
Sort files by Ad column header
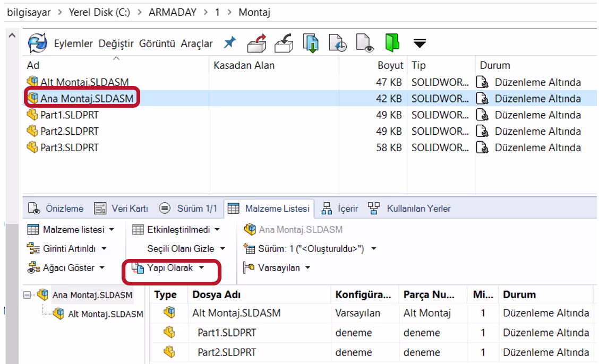33,65
